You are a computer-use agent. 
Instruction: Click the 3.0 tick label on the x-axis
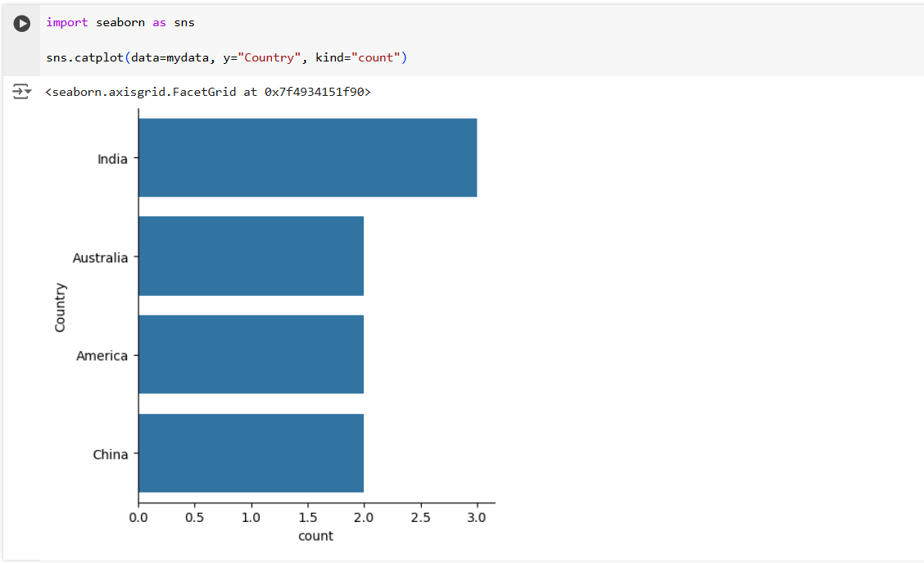tap(478, 517)
